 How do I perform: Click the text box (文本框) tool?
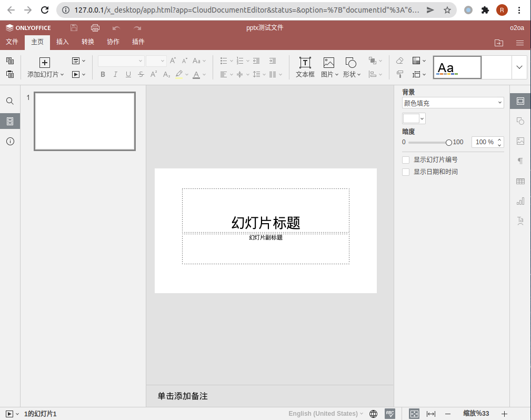[305, 67]
